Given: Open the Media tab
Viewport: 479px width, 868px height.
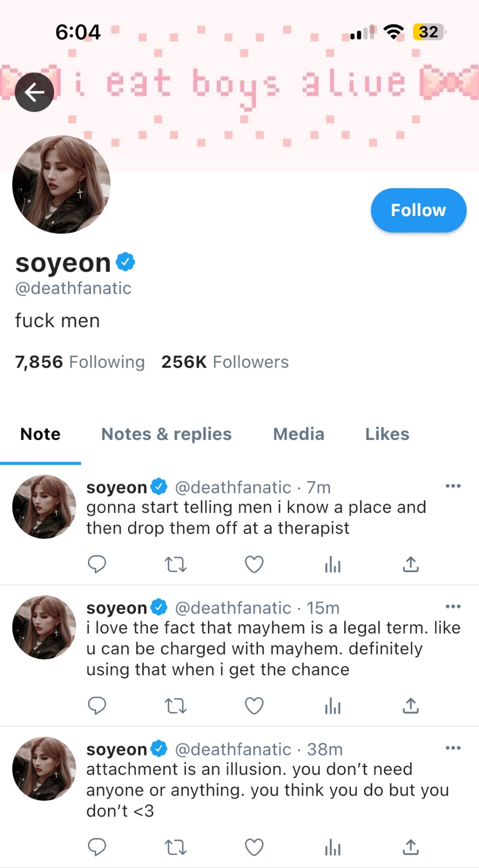Looking at the screenshot, I should [299, 434].
